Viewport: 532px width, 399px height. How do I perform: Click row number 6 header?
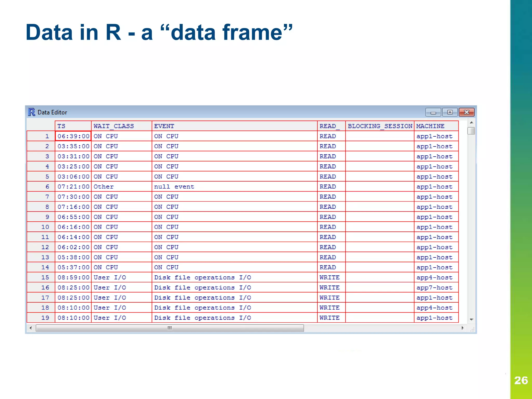[41, 187]
